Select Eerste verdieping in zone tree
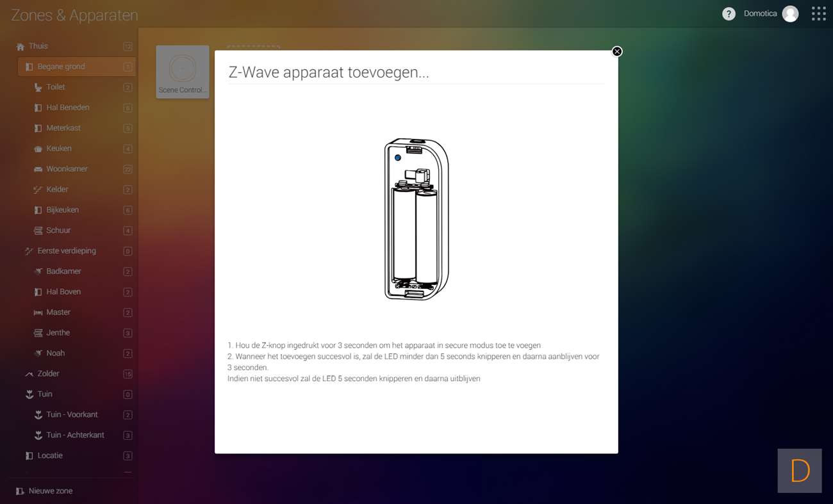The image size is (833, 504). [66, 251]
